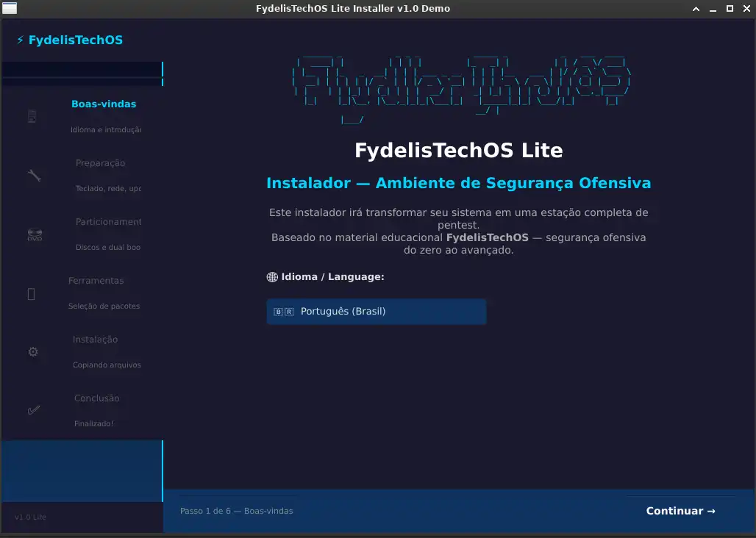
Task: Click the Continuar button
Action: (x=681, y=511)
